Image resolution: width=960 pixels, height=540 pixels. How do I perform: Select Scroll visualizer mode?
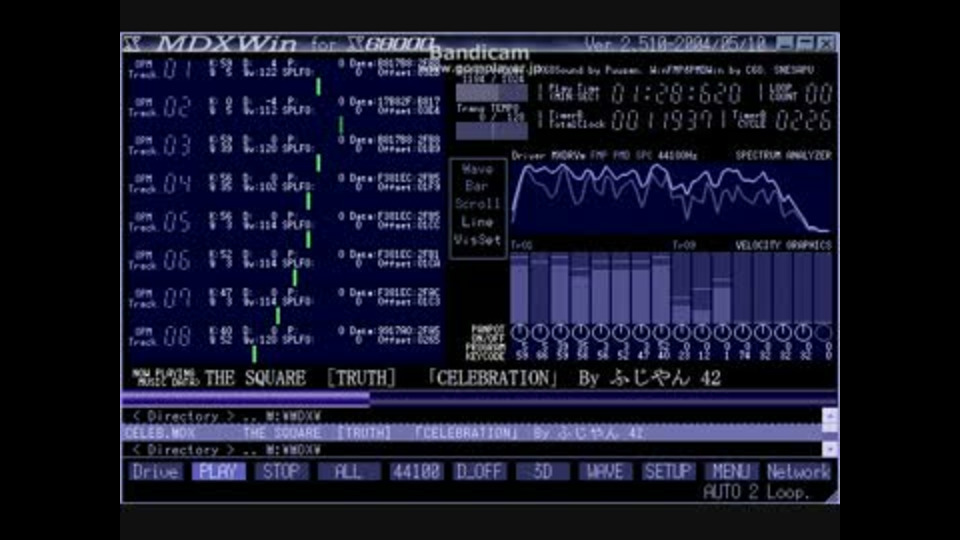[477, 204]
